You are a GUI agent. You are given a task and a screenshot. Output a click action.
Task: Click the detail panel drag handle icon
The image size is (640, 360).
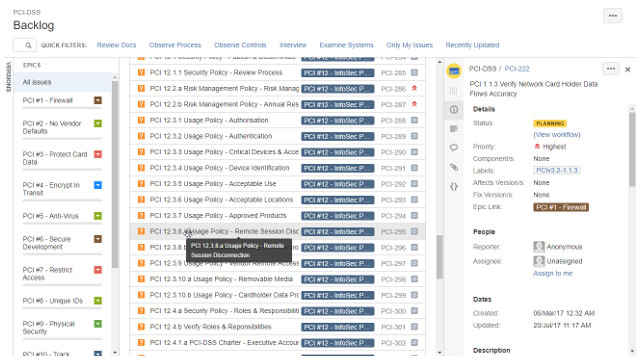tap(453, 91)
